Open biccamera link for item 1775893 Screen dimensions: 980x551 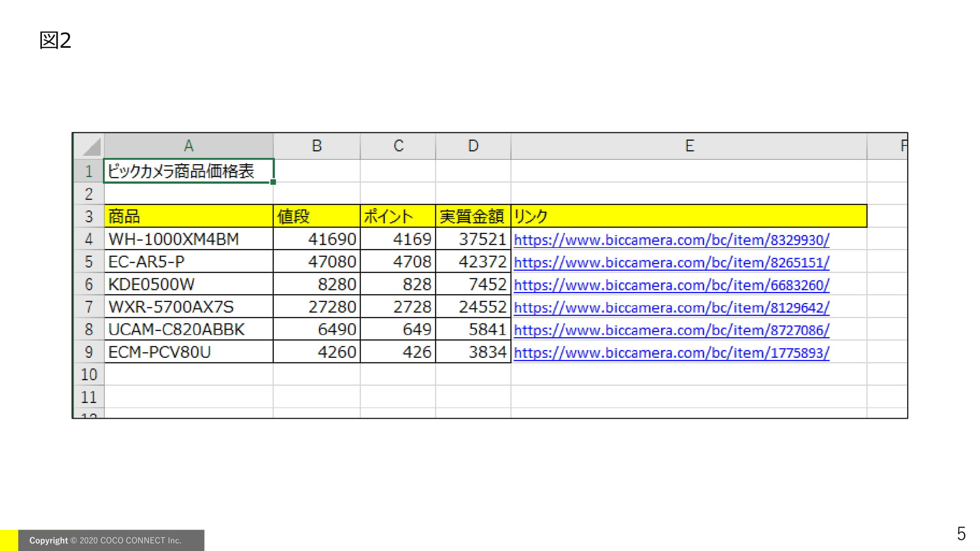(671, 353)
